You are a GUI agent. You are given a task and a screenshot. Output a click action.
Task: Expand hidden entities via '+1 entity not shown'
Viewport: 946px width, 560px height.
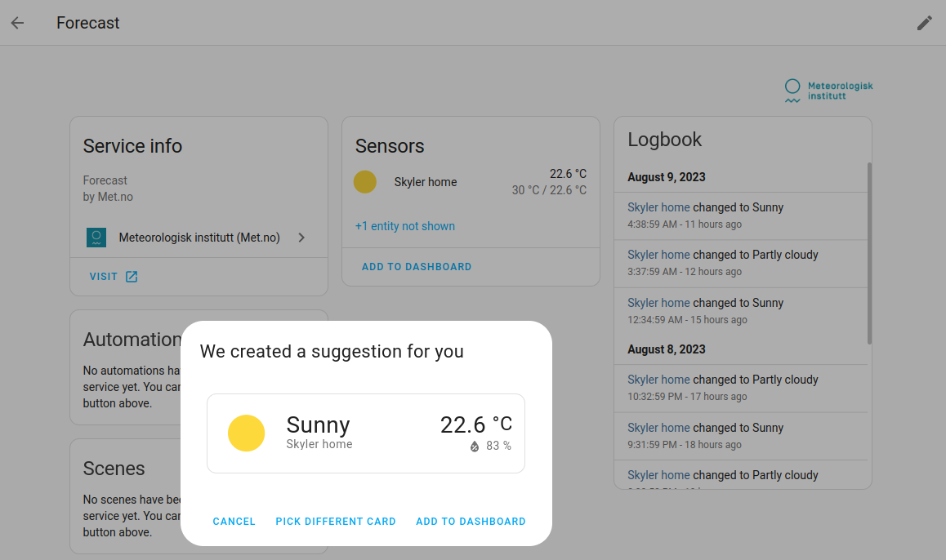(x=404, y=226)
